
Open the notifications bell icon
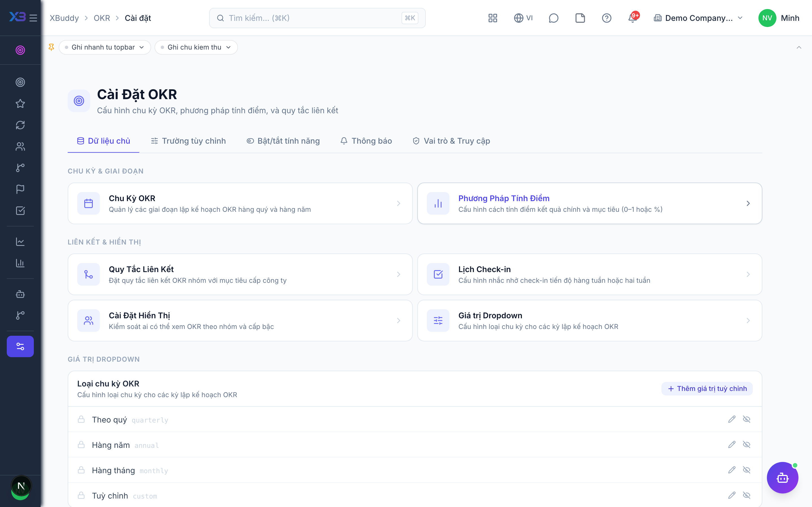click(x=633, y=18)
